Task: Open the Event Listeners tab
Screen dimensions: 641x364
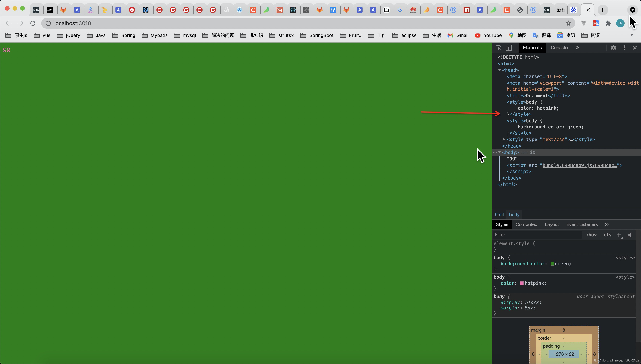Action: tap(582, 224)
